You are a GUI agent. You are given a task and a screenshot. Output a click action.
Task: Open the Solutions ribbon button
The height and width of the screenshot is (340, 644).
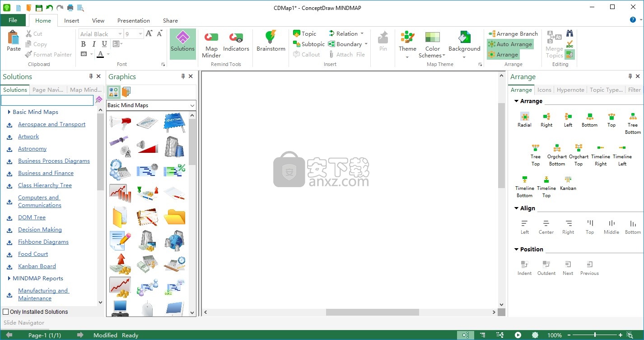click(183, 44)
